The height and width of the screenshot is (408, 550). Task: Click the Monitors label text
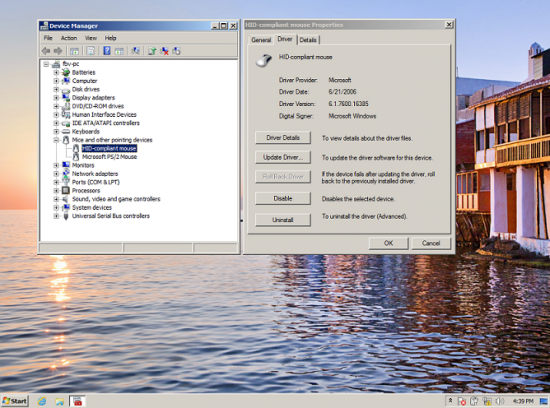tap(83, 165)
